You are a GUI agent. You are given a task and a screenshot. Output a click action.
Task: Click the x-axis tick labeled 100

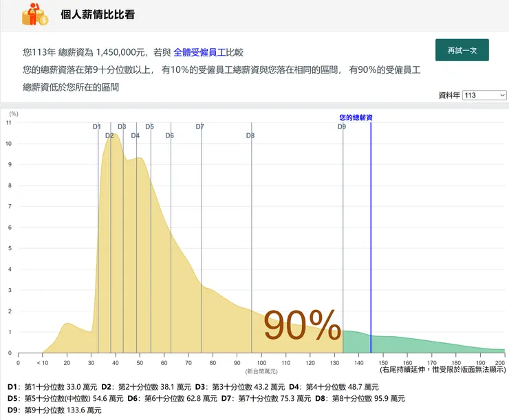pyautogui.click(x=261, y=363)
